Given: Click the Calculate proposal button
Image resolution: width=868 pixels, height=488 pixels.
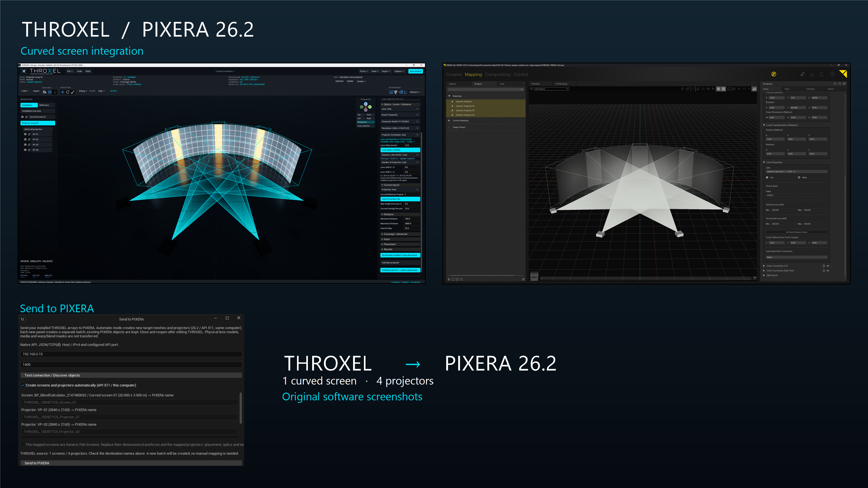Looking at the screenshot, I should 400,263.
